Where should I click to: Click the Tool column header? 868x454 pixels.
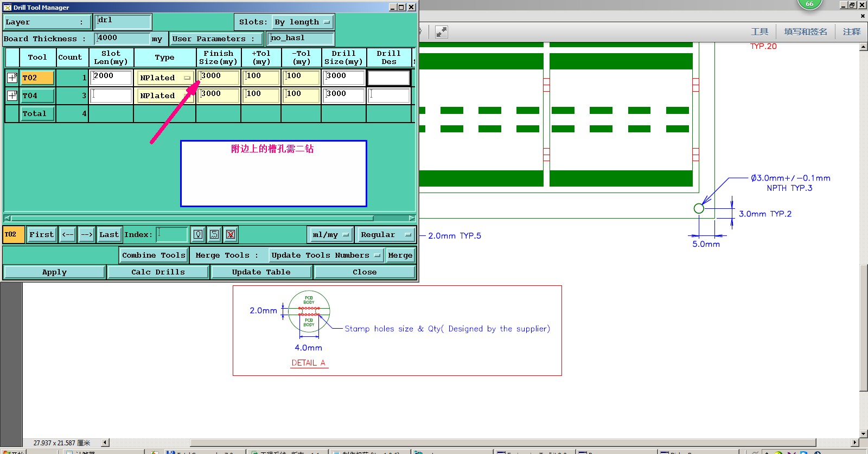click(37, 57)
